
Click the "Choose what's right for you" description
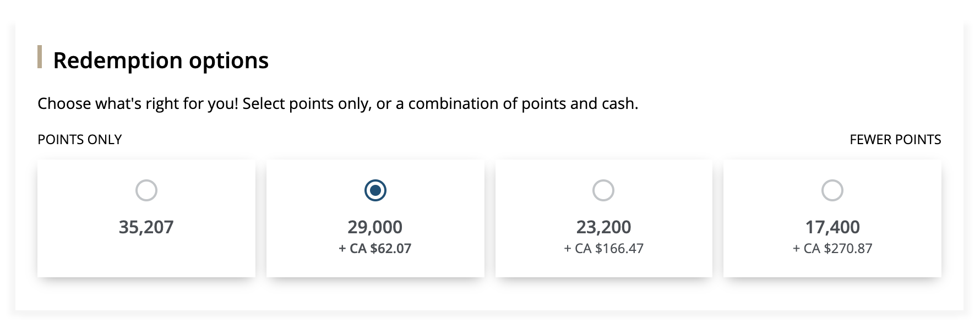337,103
